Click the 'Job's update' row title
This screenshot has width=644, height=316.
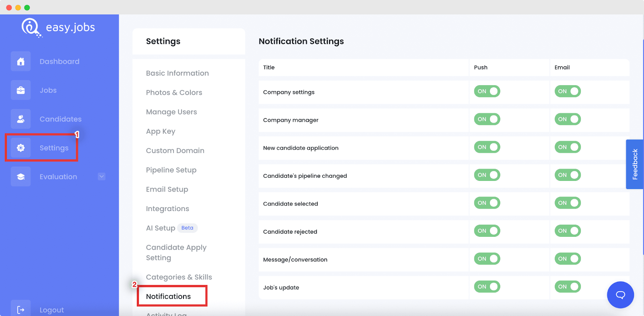281,287
